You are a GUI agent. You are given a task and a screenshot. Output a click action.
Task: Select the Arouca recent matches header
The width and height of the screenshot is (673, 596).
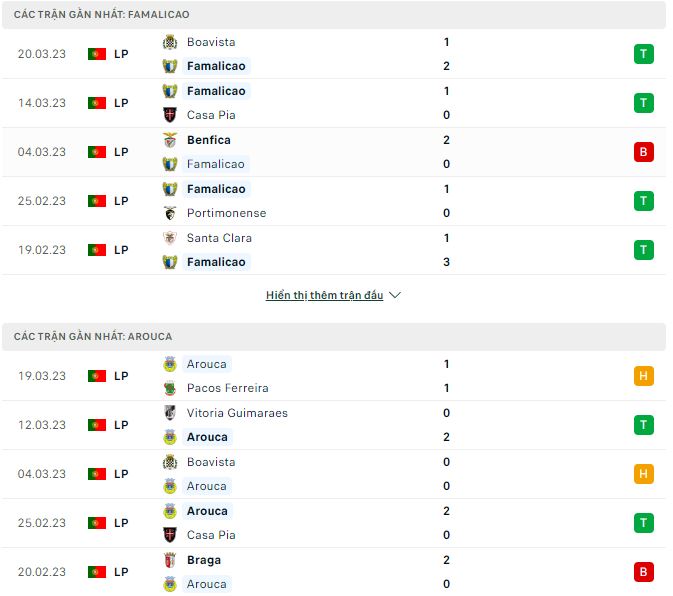tap(93, 337)
